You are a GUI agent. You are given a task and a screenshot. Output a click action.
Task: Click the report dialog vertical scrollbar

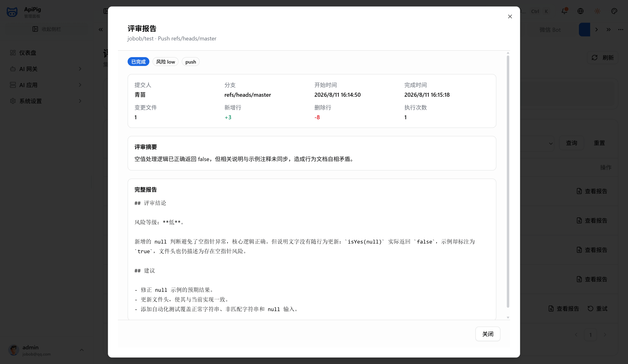[508, 181]
